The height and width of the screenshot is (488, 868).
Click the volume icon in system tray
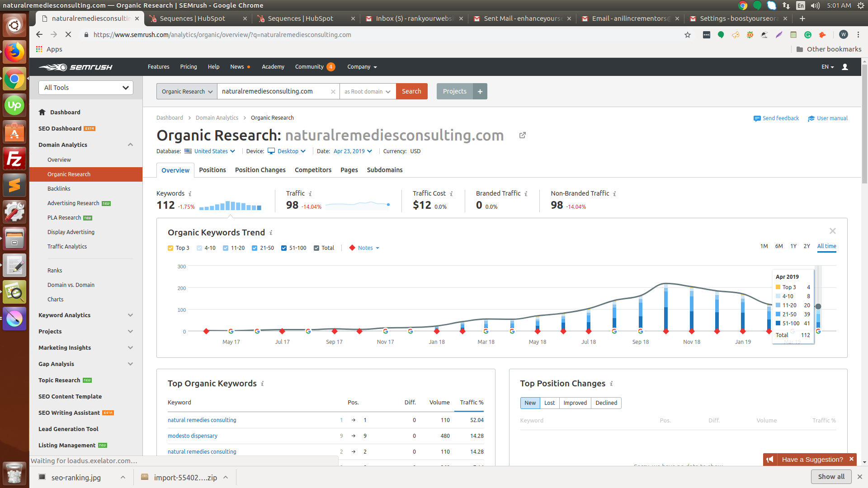(x=815, y=5)
